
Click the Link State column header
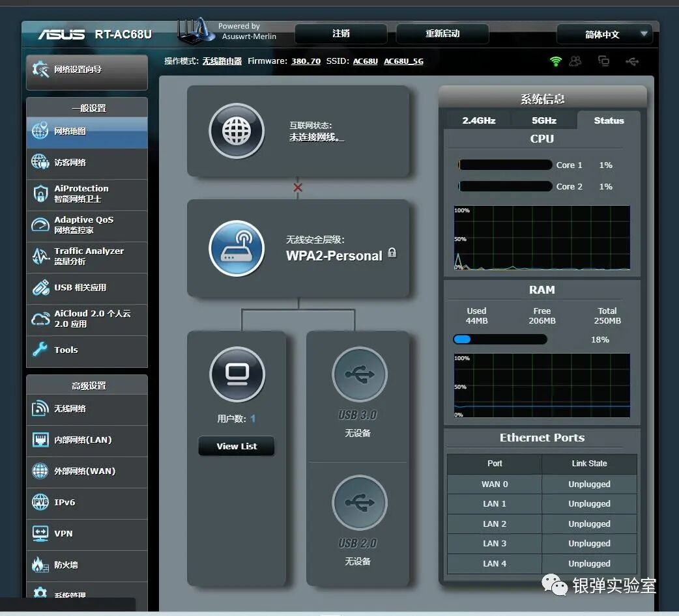point(589,463)
